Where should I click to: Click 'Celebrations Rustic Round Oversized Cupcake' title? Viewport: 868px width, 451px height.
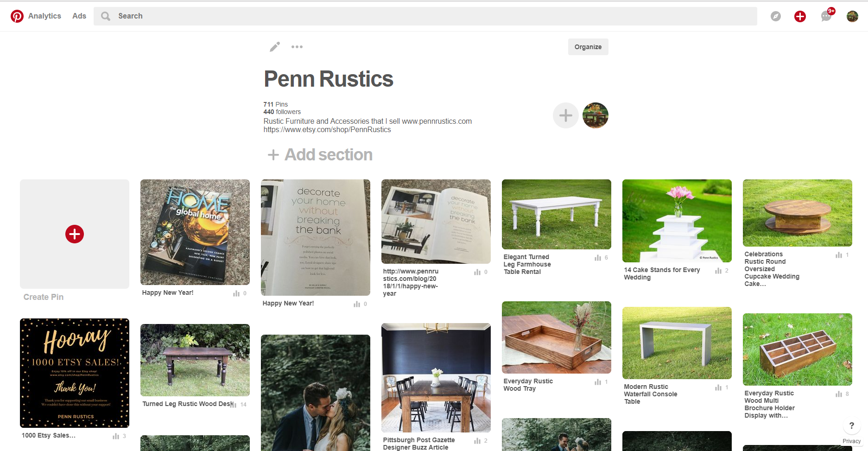[x=772, y=269]
